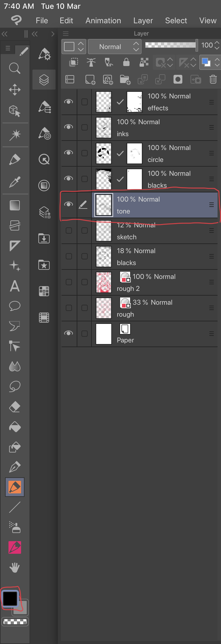
Task: Choose the Text tool
Action: pyautogui.click(x=15, y=286)
